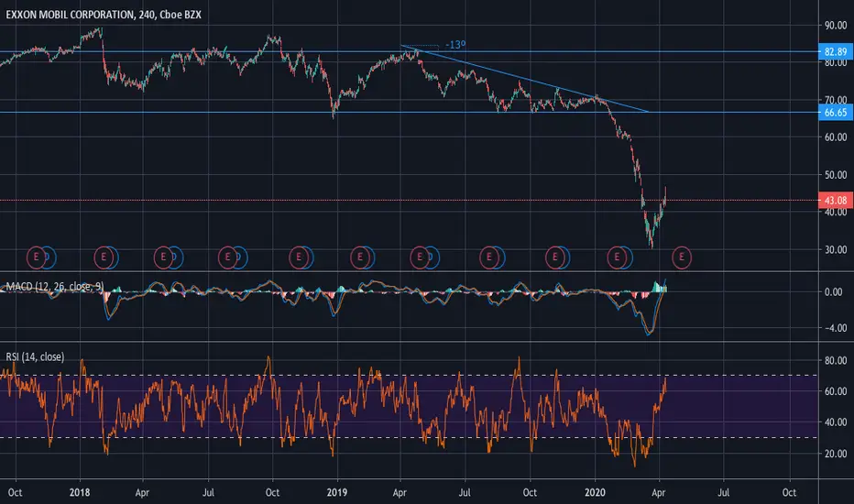The height and width of the screenshot is (504, 854).
Task: Click the earnings E marker just after 2020 start
Action: click(617, 257)
